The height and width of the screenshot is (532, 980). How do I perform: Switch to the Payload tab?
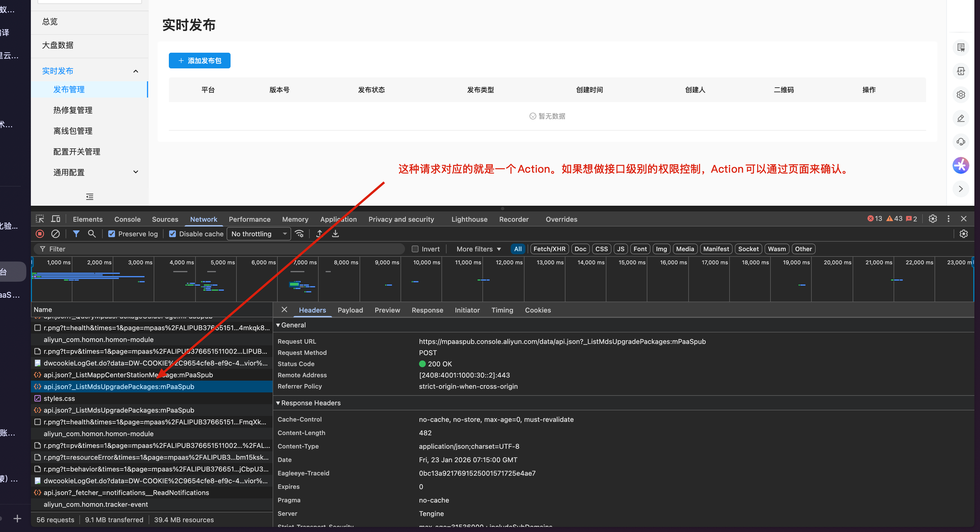[350, 310]
